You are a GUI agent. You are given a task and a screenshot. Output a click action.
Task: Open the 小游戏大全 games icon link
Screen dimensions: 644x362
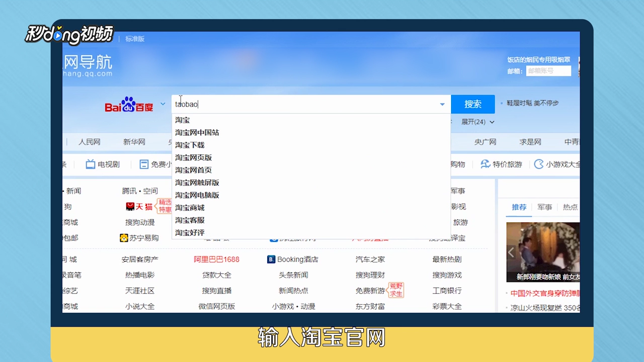[557, 164]
